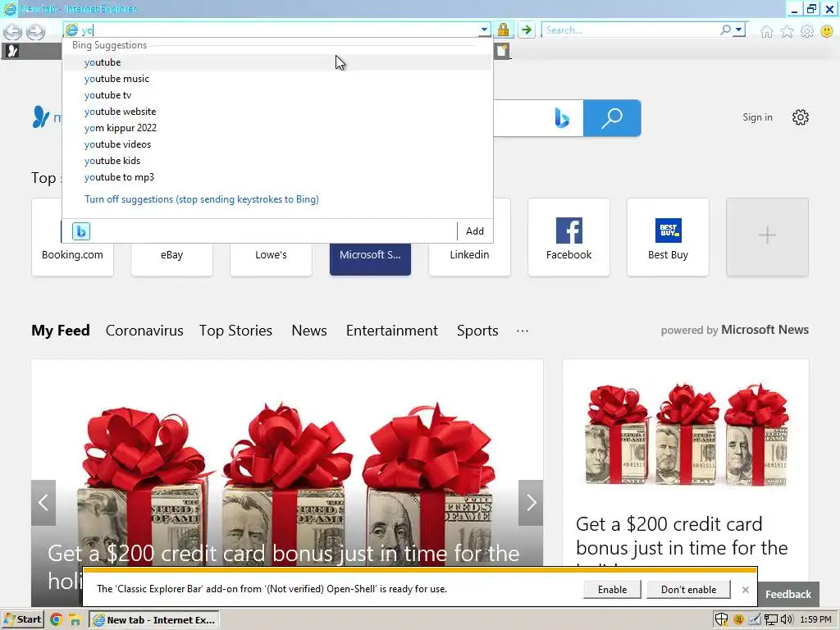
Task: Open Favorites star icon
Action: (x=787, y=32)
